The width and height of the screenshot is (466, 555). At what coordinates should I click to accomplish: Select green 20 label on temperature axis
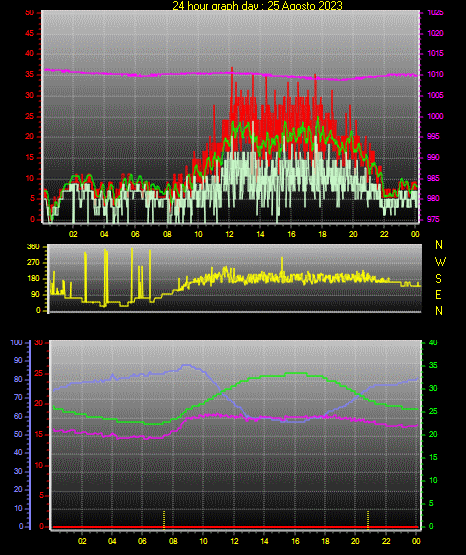tap(433, 434)
